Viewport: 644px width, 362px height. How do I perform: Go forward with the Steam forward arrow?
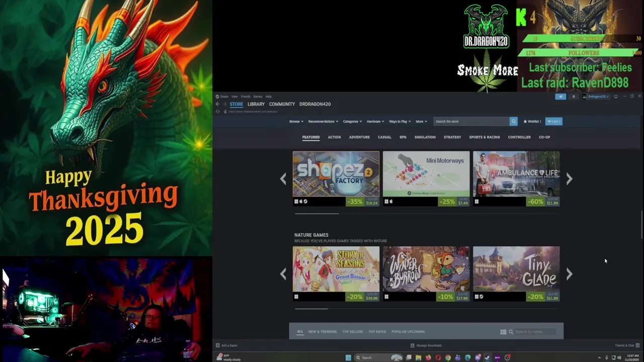coord(224,104)
